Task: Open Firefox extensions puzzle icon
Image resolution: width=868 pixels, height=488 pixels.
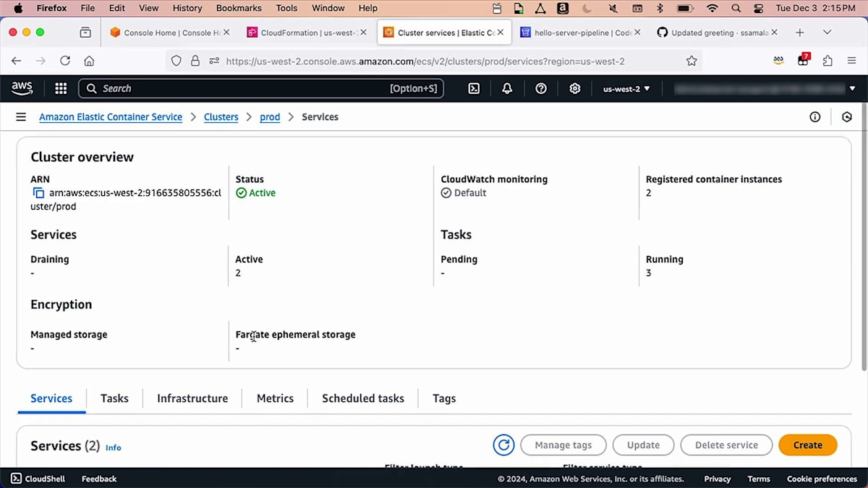Action: 827,61
